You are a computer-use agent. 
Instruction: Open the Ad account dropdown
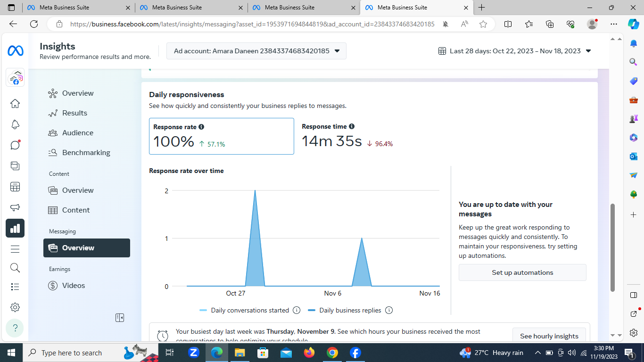(256, 51)
